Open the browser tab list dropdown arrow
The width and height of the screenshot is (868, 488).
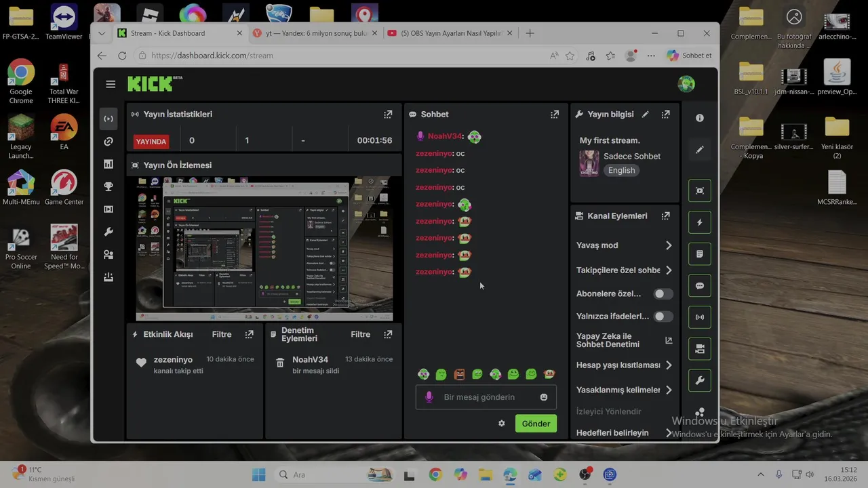click(102, 33)
